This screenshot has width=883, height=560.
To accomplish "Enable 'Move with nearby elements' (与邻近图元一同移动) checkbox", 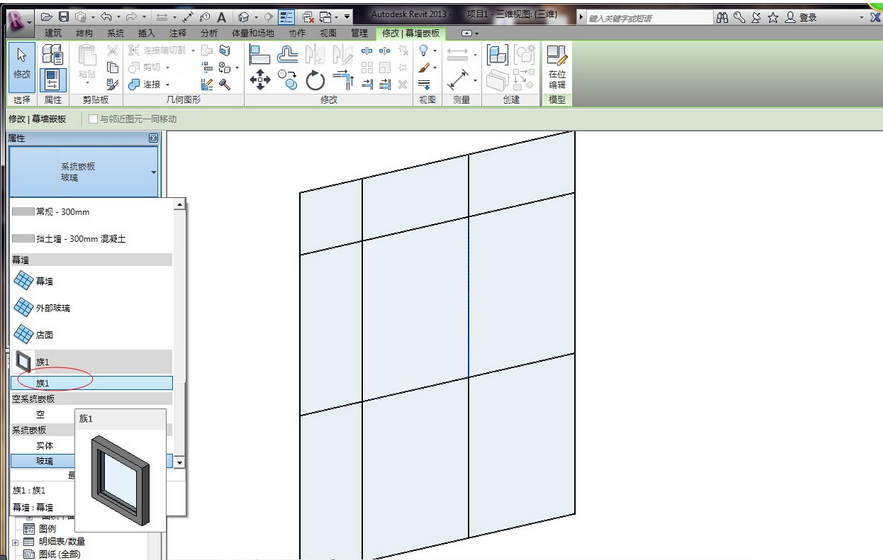I will pyautogui.click(x=93, y=119).
